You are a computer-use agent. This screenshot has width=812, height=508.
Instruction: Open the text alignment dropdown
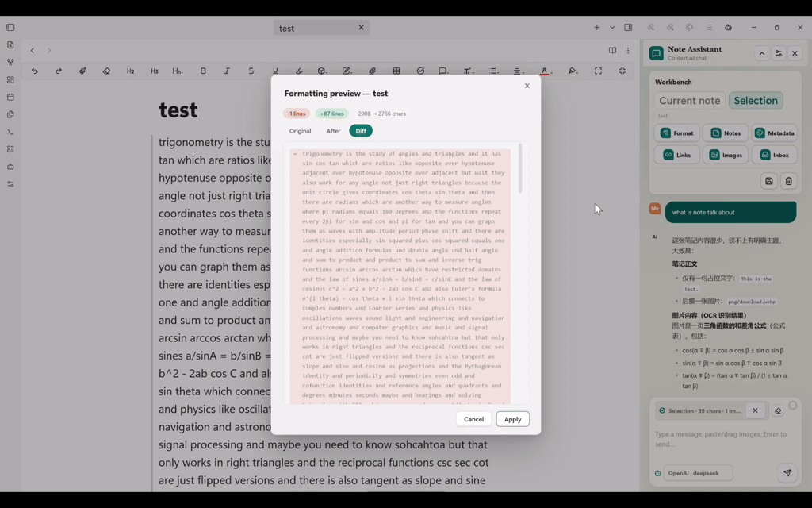(518, 71)
